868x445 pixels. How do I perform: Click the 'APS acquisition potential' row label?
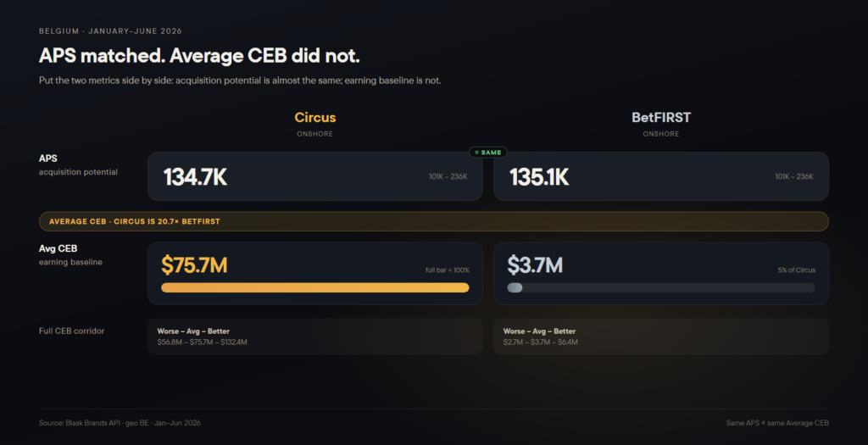click(x=78, y=165)
